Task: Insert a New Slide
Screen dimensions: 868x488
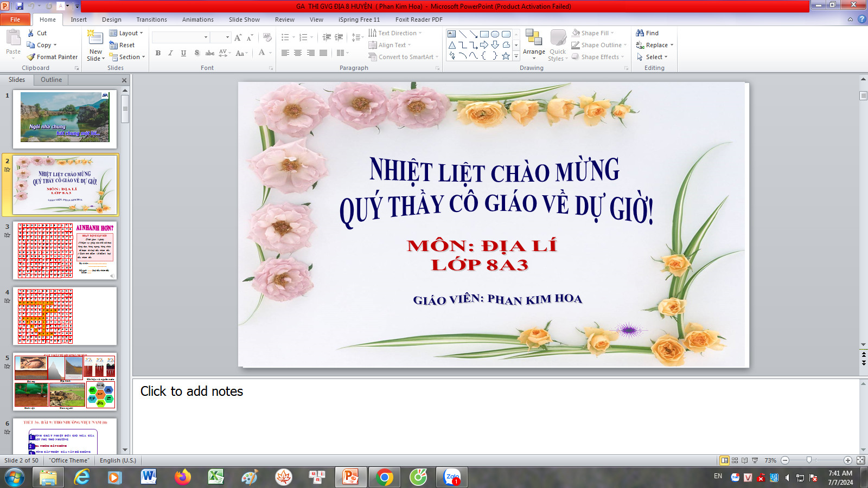Action: pos(95,46)
